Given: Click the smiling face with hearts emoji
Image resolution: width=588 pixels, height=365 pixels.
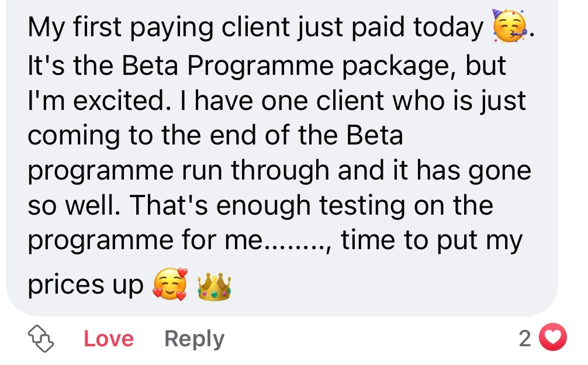Looking at the screenshot, I should (170, 285).
